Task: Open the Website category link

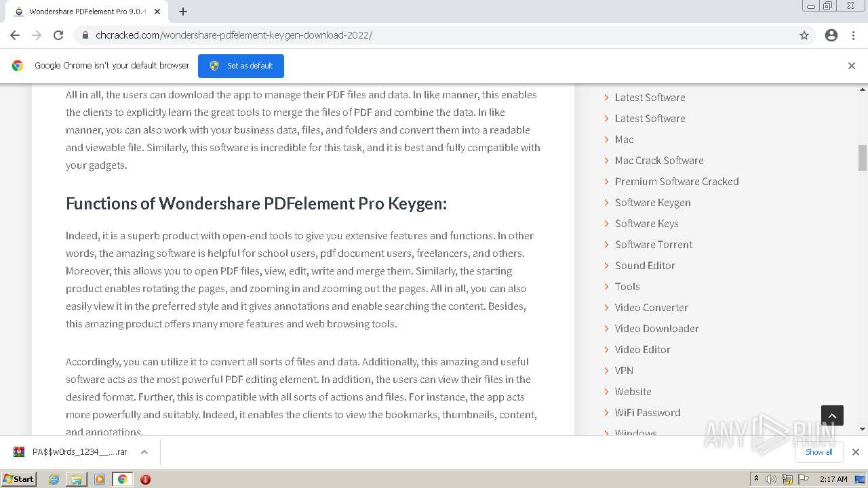Action: (x=633, y=392)
